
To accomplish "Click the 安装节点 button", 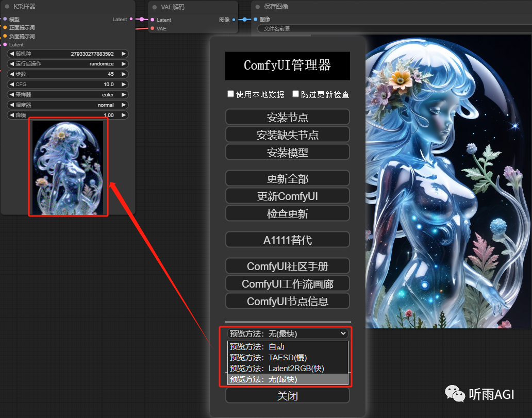I will point(287,117).
